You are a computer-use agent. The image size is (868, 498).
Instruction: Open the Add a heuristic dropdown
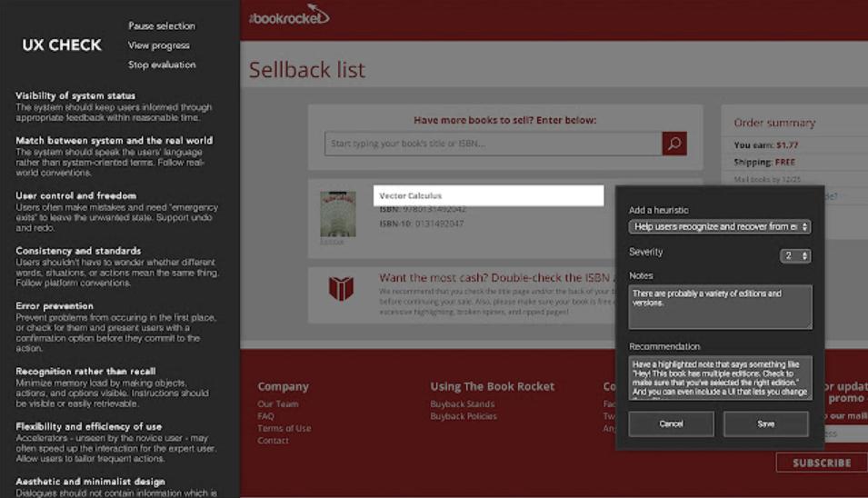(x=720, y=227)
